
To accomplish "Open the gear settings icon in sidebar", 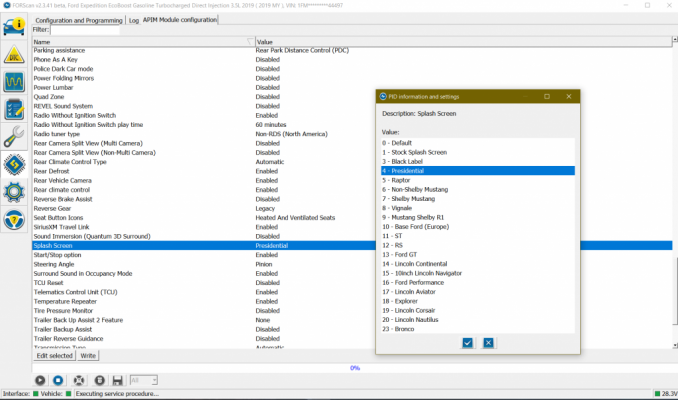I will pyautogui.click(x=14, y=192).
